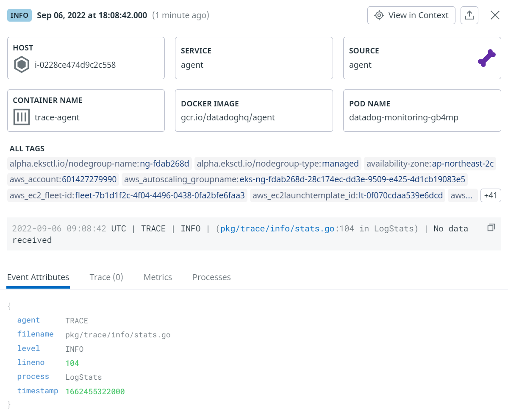The width and height of the screenshot is (508, 420).
Task: Open the CONTAINER NAME trace-agent card
Action: point(86,111)
